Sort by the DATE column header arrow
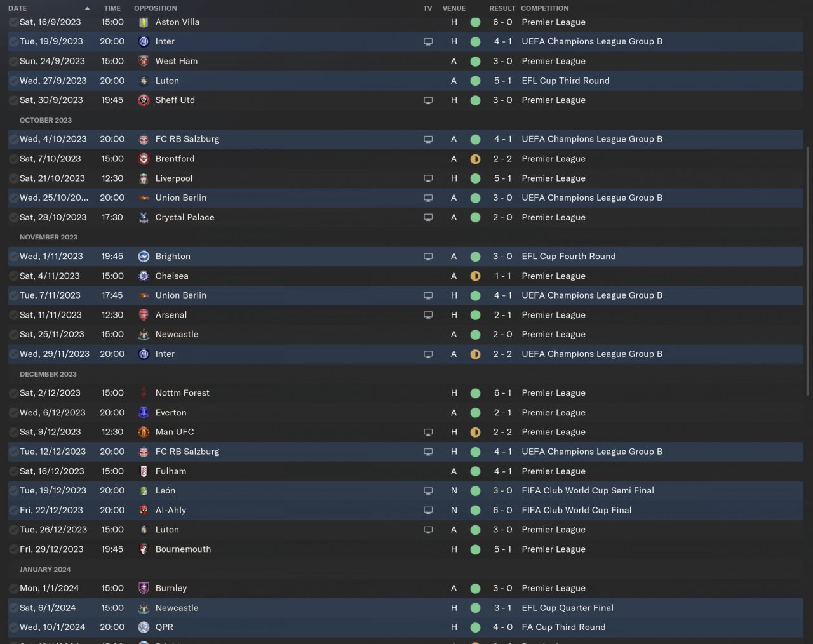The height and width of the screenshot is (644, 813). [x=87, y=8]
